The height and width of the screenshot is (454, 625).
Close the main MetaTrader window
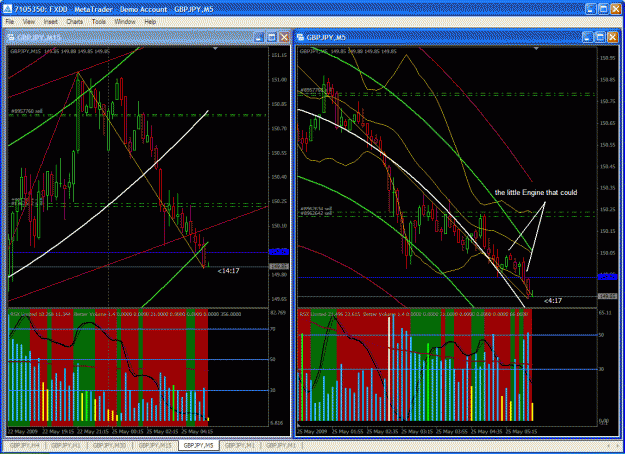click(x=616, y=9)
